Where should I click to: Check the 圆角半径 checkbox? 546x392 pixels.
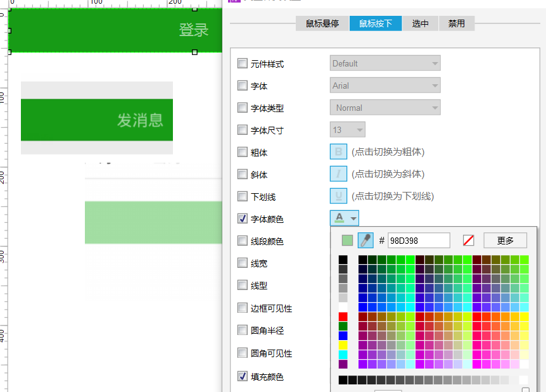click(243, 330)
